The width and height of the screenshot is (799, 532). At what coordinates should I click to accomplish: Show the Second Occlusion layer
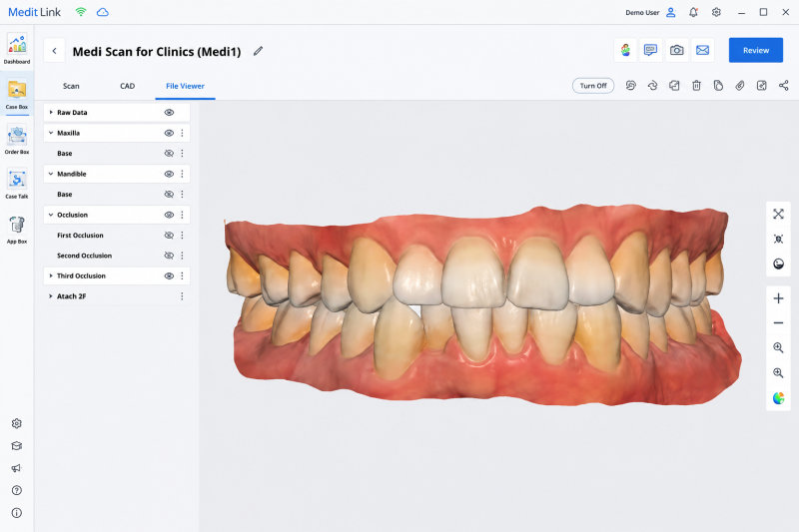tap(169, 256)
